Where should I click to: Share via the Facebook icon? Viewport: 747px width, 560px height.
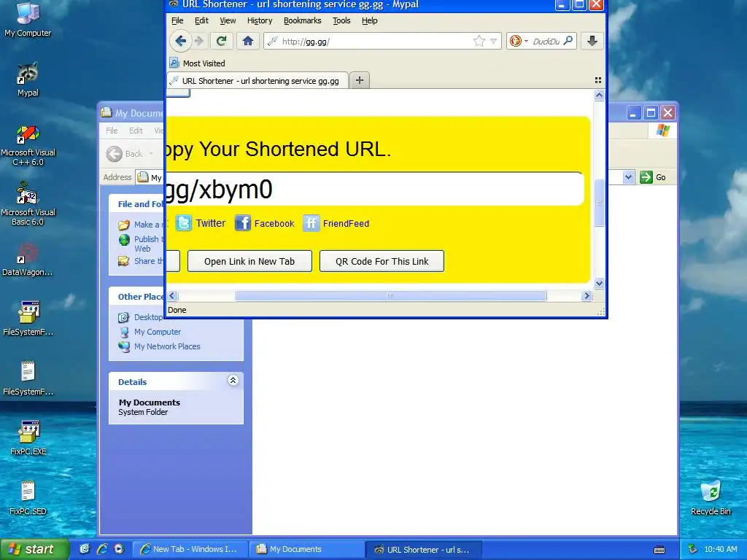click(x=242, y=223)
